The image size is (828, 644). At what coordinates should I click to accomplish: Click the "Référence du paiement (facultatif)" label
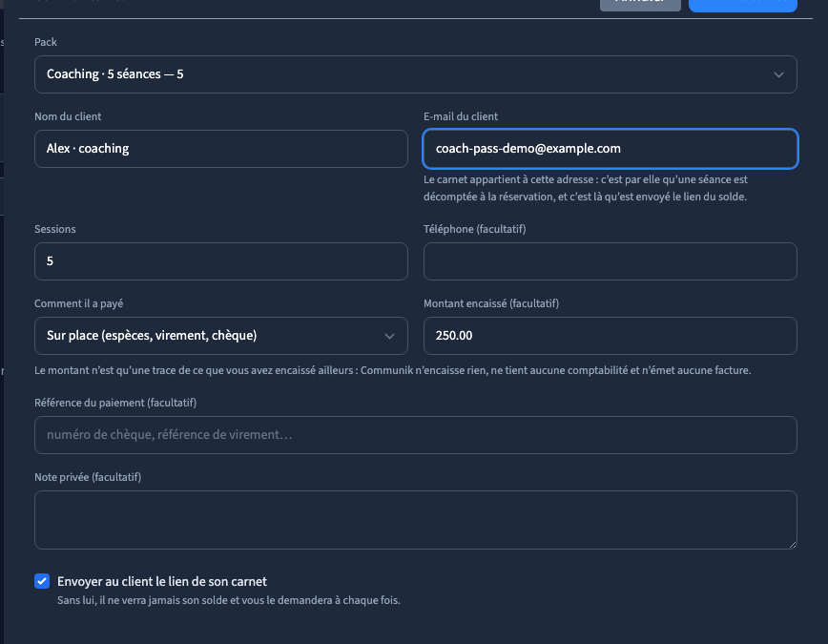(115, 403)
